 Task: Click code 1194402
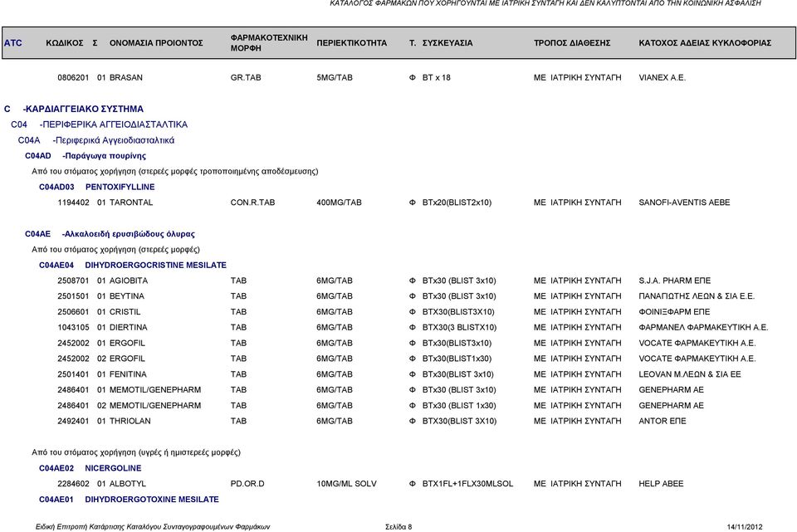(73, 203)
